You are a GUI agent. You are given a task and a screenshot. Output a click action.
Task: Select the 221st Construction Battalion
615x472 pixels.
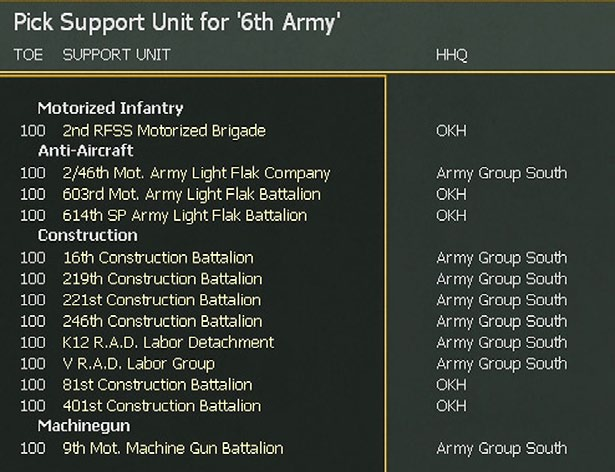[x=161, y=300]
